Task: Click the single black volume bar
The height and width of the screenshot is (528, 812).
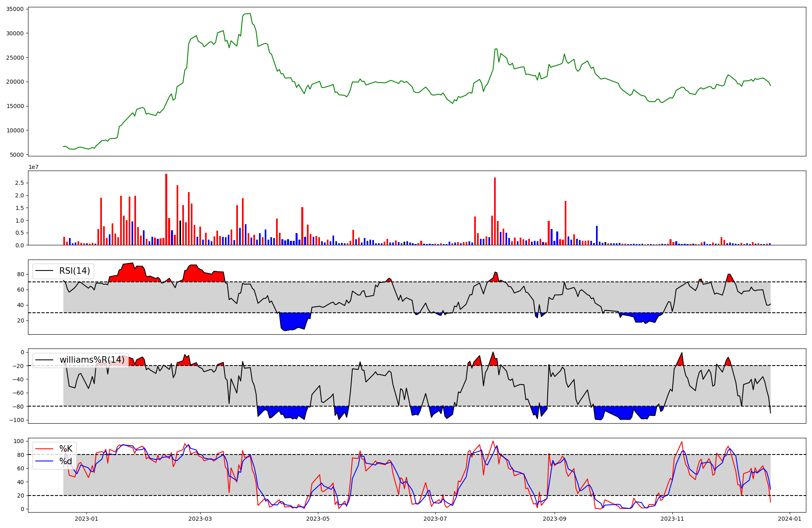Action: (180, 233)
